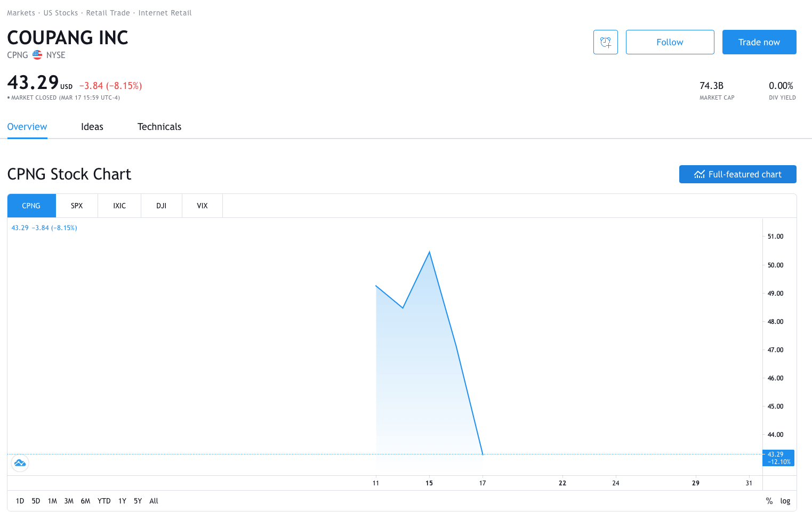Viewport: 812px width, 520px height.
Task: Click the Trade now button
Action: coord(759,42)
